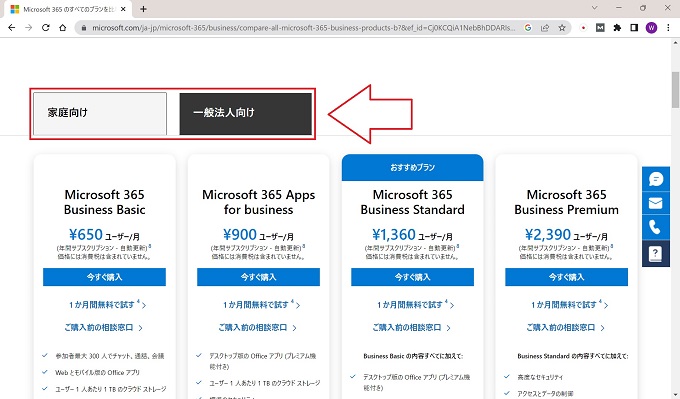Click the ¥1,360 price text
Image resolution: width=680 pixels, height=399 pixels.
[394, 235]
